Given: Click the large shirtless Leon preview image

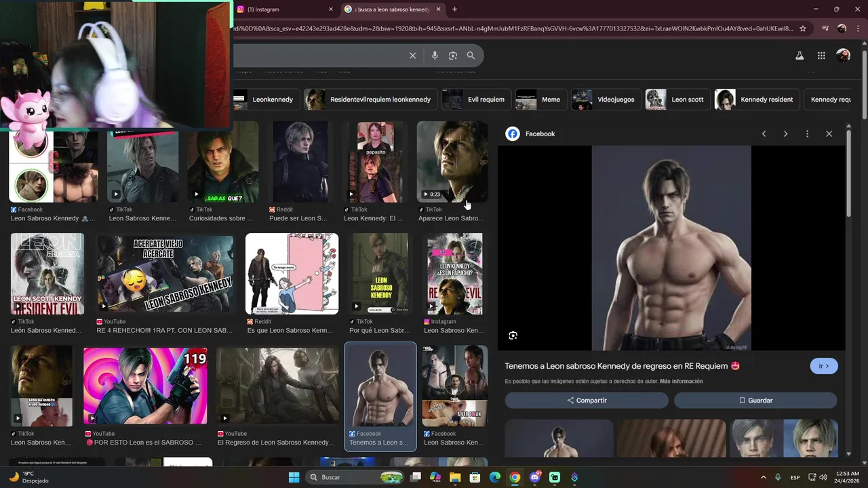Looking at the screenshot, I should 671,248.
